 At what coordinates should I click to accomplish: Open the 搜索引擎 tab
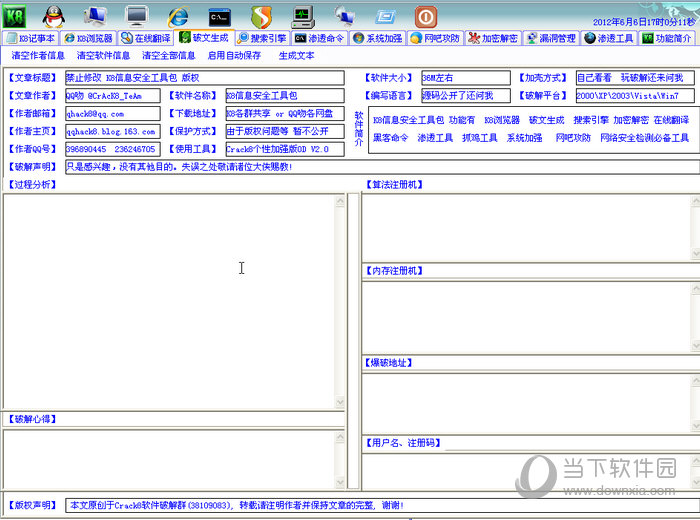262,38
